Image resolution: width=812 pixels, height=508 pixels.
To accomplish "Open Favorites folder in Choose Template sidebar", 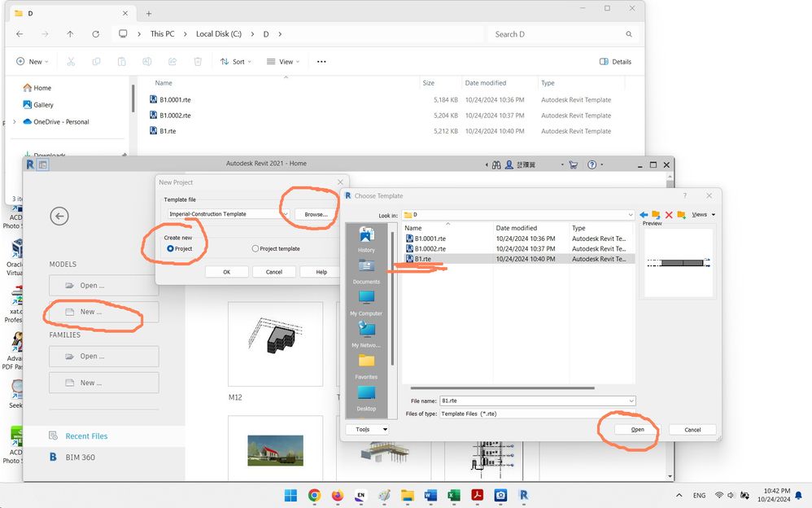I will click(x=366, y=366).
